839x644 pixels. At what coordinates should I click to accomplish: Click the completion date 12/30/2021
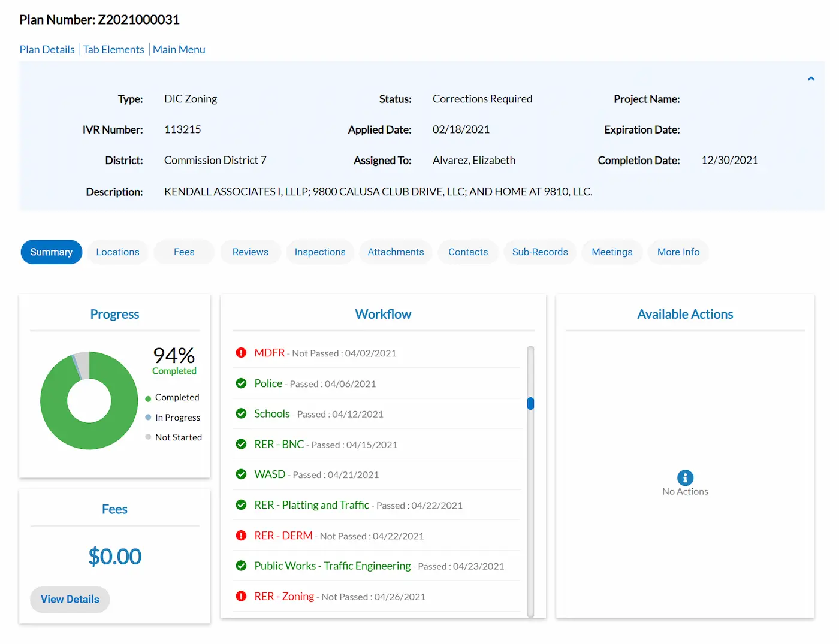point(730,160)
